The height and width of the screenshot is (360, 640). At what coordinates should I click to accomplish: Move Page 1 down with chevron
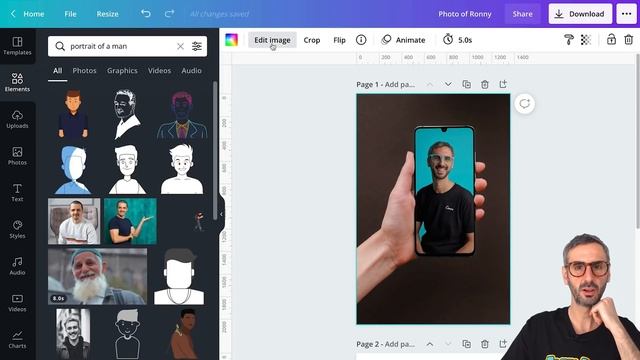[448, 84]
